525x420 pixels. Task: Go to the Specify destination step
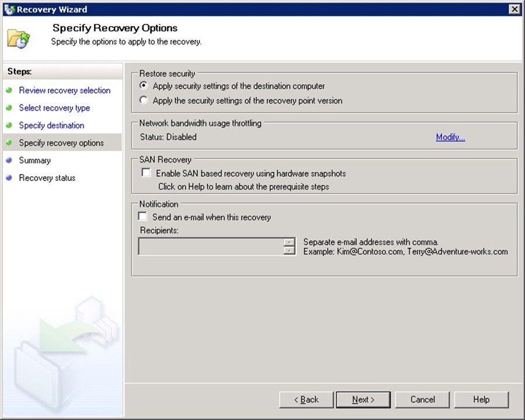[51, 125]
